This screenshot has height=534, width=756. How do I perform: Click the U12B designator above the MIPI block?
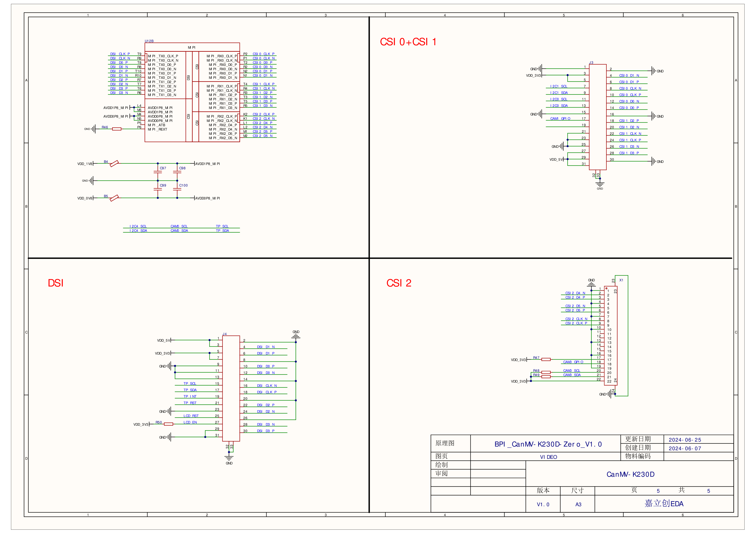149,41
